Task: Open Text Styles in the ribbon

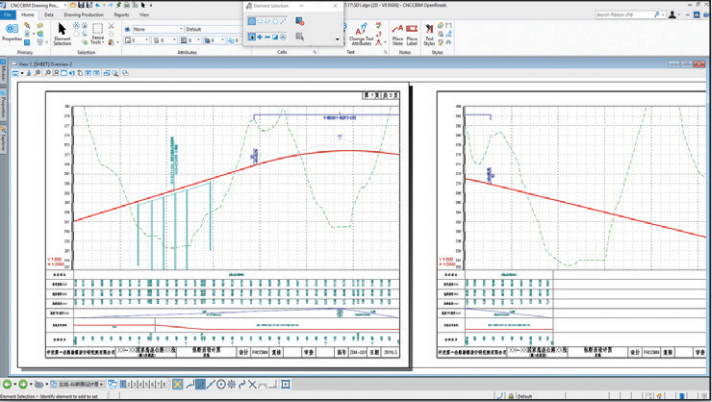Action: tap(429, 35)
